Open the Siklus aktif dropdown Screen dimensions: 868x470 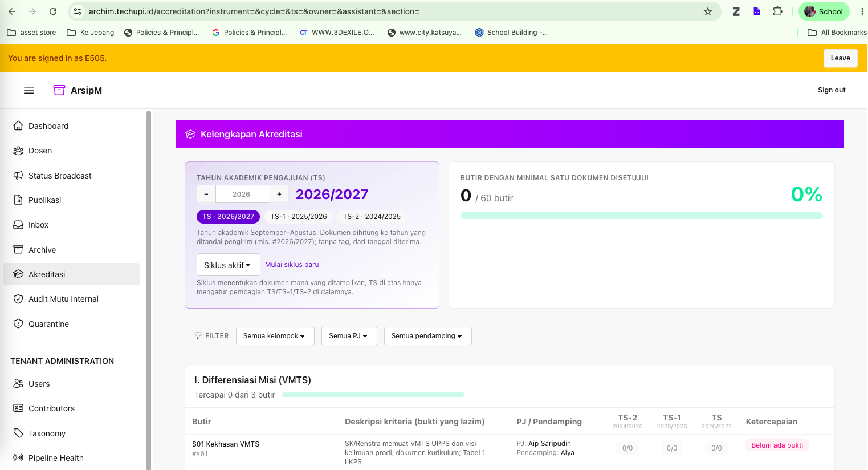pos(228,265)
